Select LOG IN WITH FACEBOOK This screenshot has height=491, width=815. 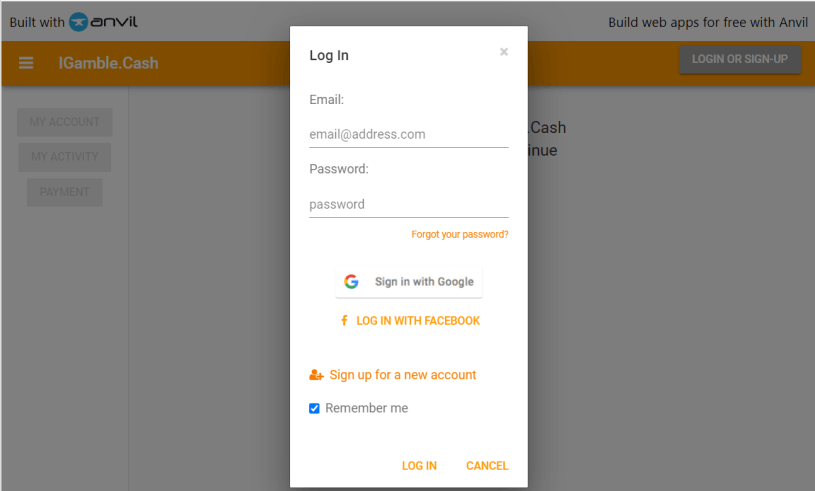(x=410, y=321)
